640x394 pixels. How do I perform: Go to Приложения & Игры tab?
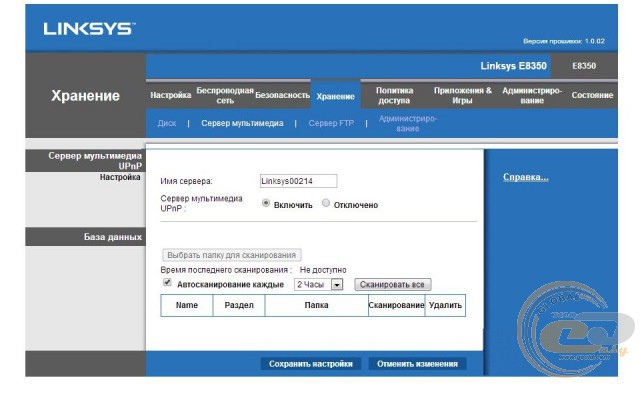tap(462, 95)
